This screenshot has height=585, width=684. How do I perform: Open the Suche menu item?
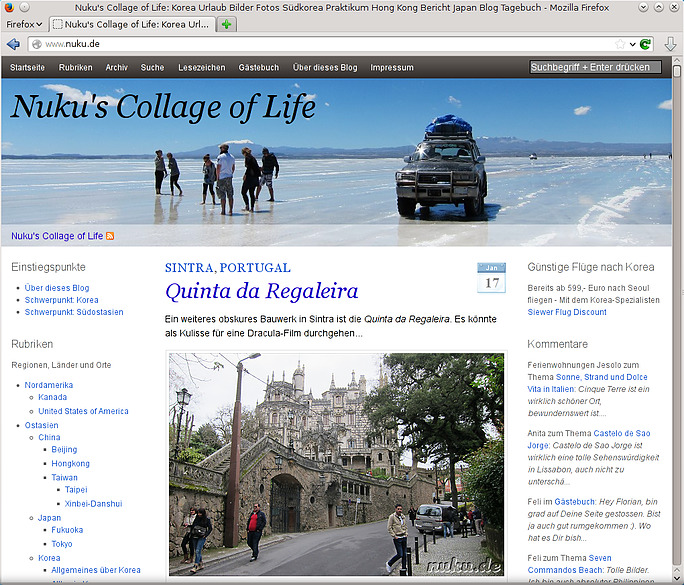click(152, 68)
